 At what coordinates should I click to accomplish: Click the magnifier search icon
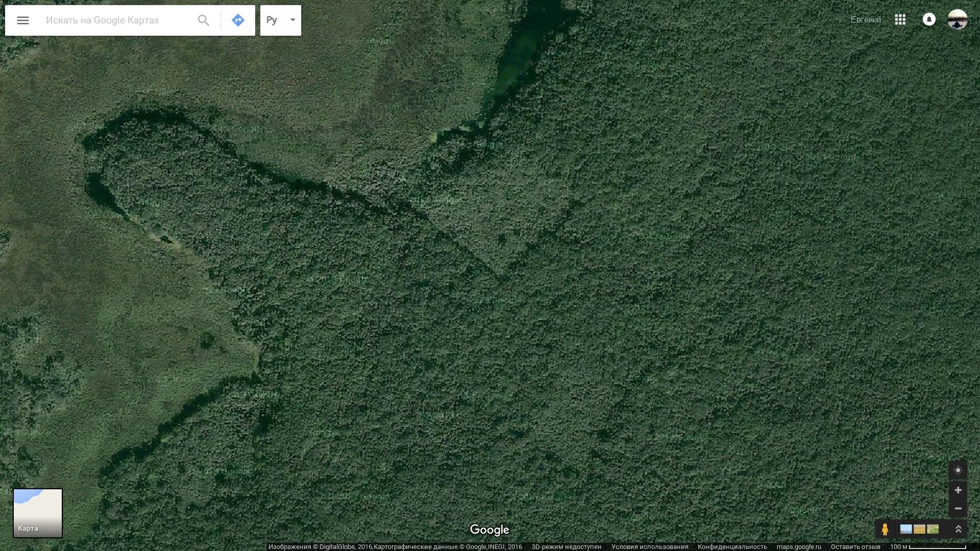click(203, 20)
